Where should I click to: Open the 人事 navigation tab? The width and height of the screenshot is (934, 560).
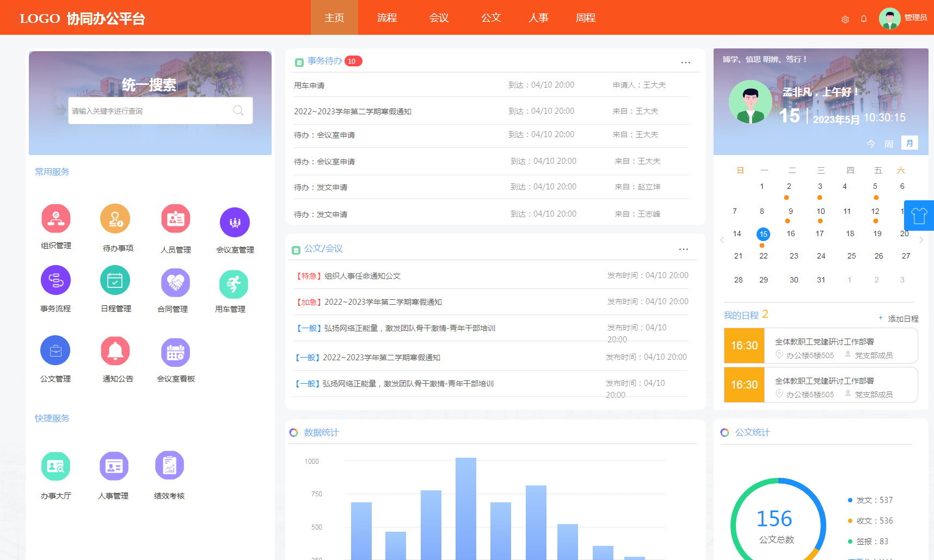tap(538, 18)
